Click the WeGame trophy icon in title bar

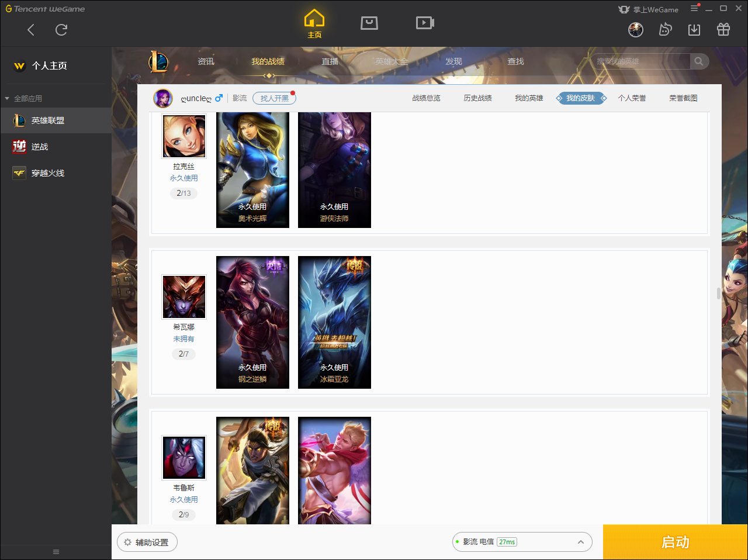click(624, 9)
